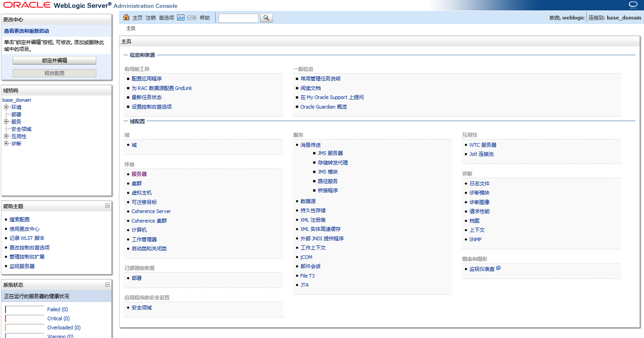Viewport: 644px width, 338px height.
Task: Expand the 诊断 tree node
Action: click(x=6, y=144)
